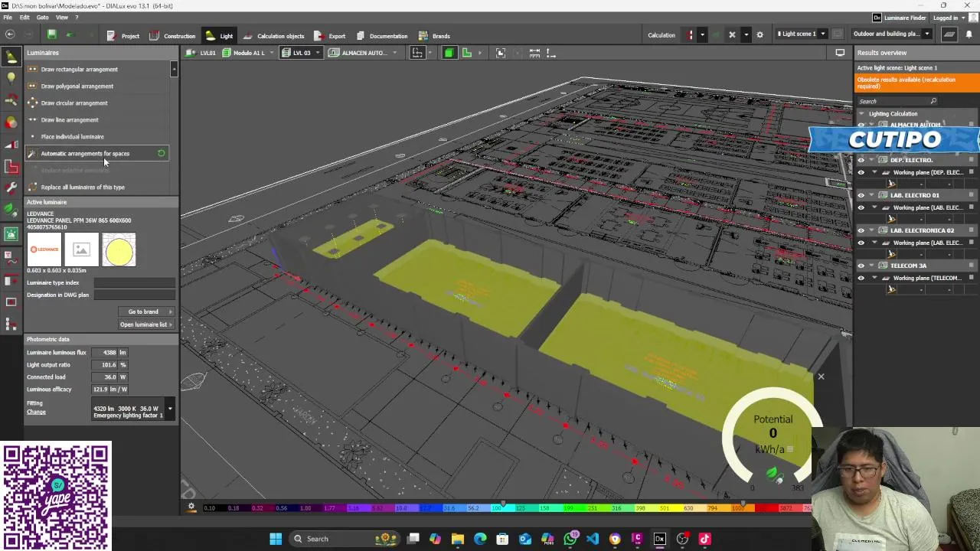Viewport: 980px width, 551px height.
Task: Open the wrench maintenance tool in sidebar
Action: click(11, 187)
